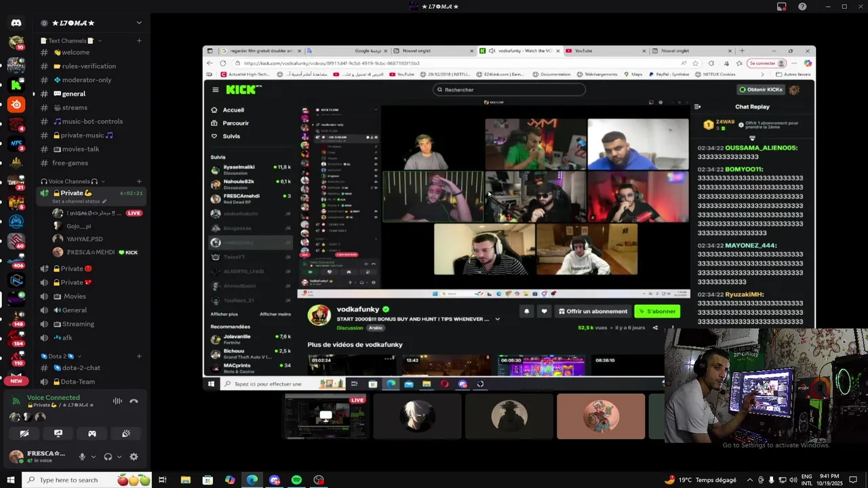
Task: Open the green Kick server icon
Action: (x=16, y=85)
